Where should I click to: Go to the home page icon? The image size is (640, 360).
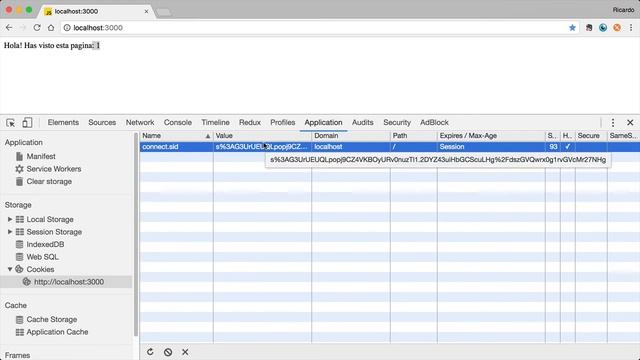(51, 27)
